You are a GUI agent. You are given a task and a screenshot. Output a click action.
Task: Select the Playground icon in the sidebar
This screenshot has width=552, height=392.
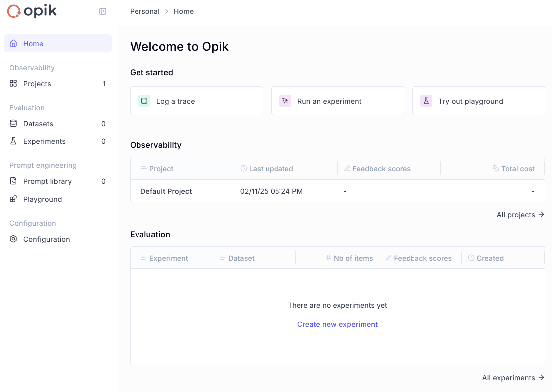click(13, 199)
